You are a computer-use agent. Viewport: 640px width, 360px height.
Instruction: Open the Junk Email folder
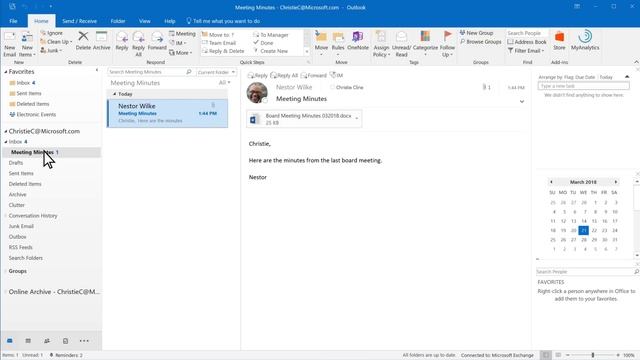(21, 226)
